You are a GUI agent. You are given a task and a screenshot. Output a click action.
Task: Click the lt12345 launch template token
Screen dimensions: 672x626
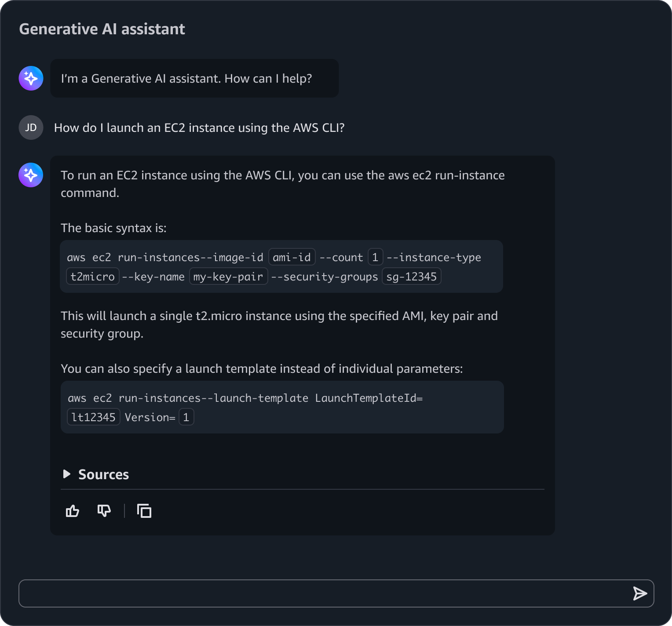(x=94, y=417)
